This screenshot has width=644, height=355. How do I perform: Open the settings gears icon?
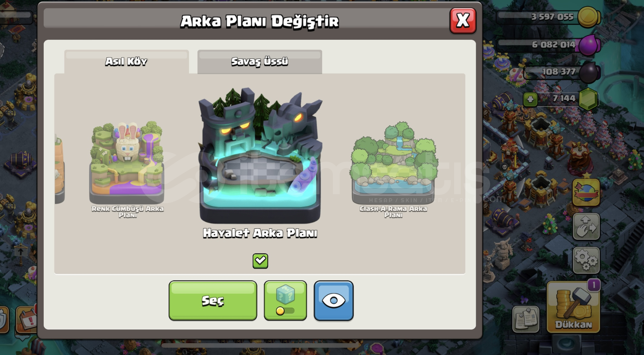586,260
